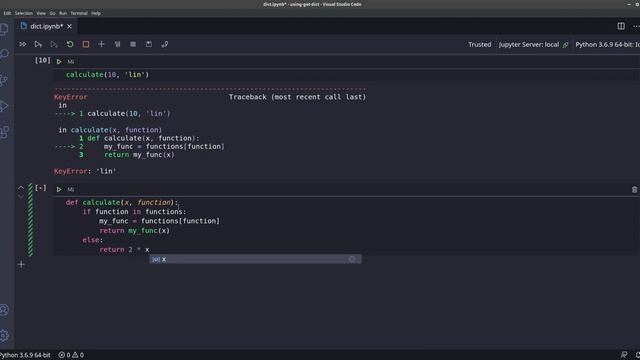Image resolution: width=640 pixels, height=360 pixels.
Task: Click the Trusted notebook button
Action: (480, 44)
